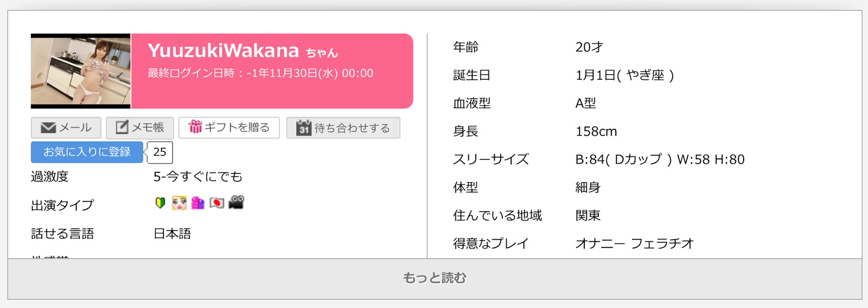
Task: Click the black movie camera icon
Action: point(237,202)
